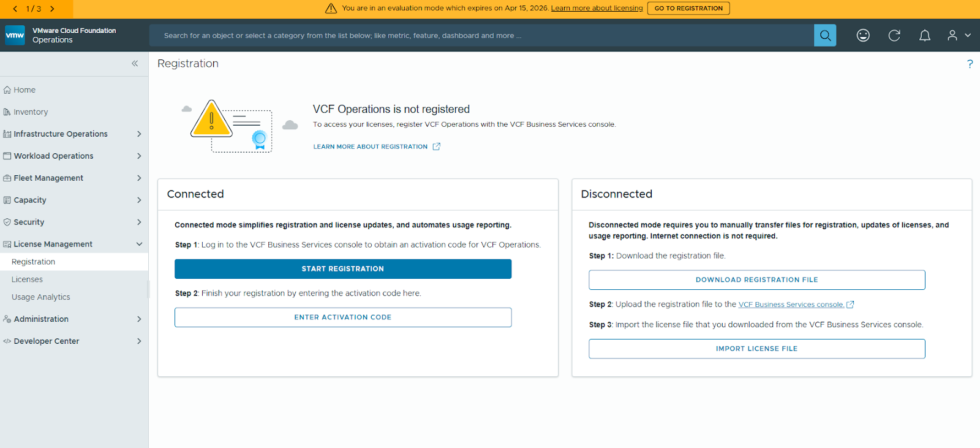
Task: Go to next banner message
Action: click(52, 9)
